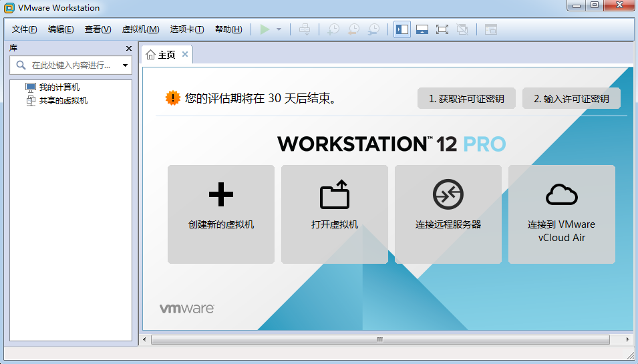Click the 获取许可证密钥 button
Viewport: 638px width, 364px height.
pos(466,99)
